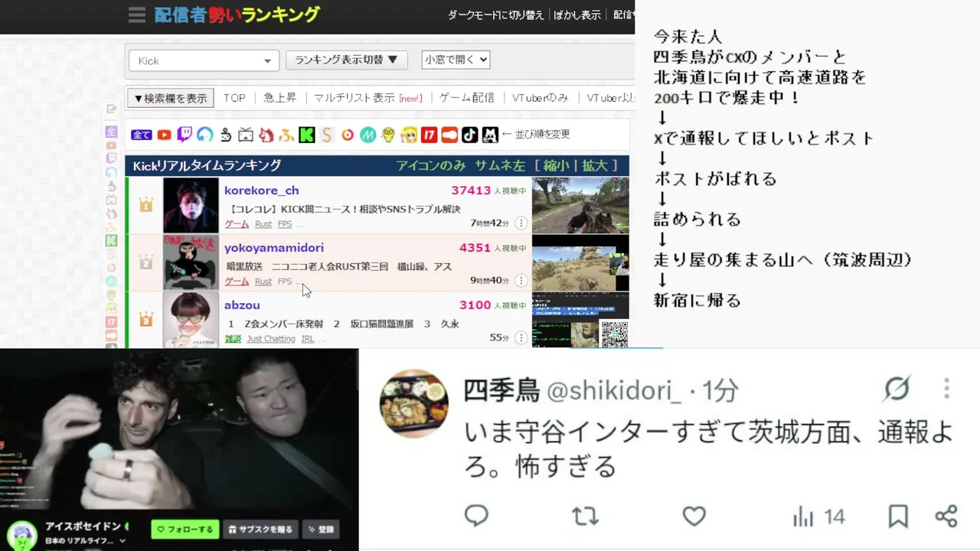Filter ranking by the blue OPENREC icon

point(204,135)
